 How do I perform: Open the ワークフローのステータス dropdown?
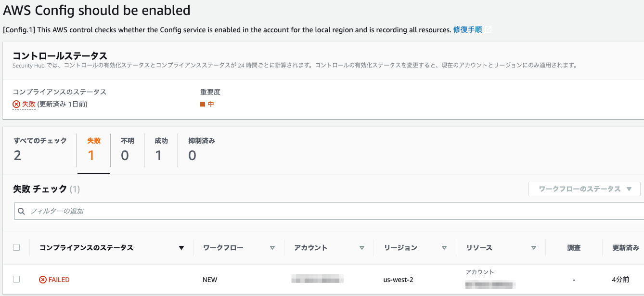(x=584, y=189)
